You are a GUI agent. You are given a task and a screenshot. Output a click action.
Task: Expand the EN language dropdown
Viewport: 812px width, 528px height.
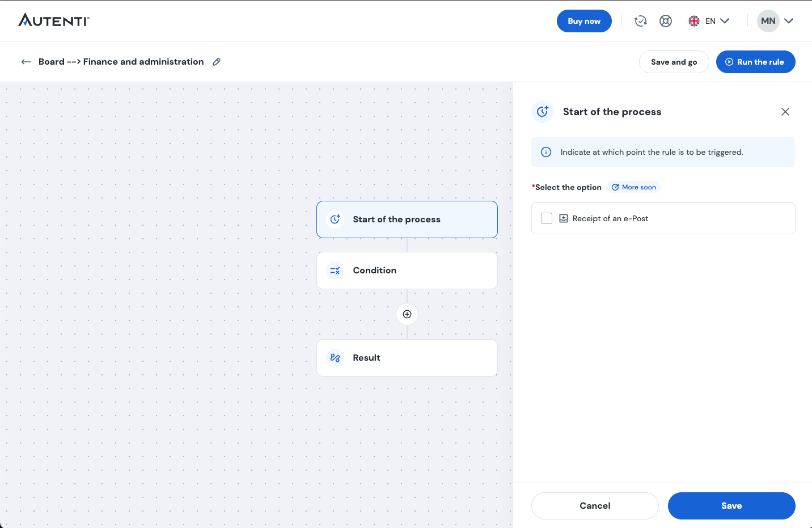coord(724,21)
